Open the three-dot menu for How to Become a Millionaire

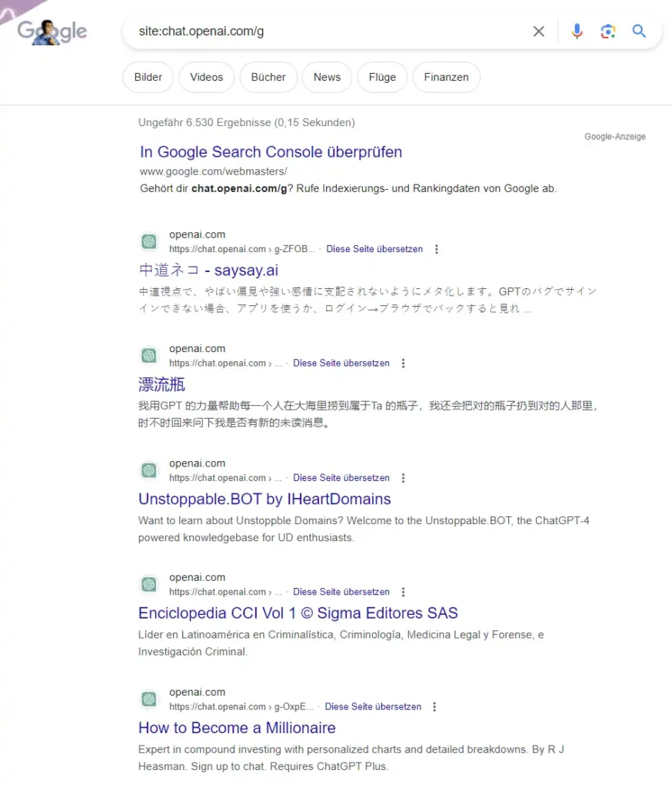pyautogui.click(x=434, y=706)
